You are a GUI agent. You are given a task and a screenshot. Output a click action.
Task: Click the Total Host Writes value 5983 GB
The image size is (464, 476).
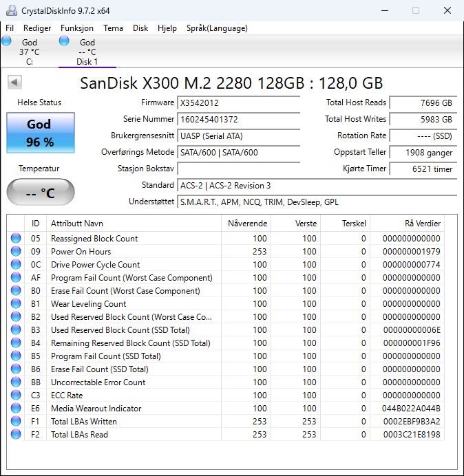pyautogui.click(x=423, y=119)
